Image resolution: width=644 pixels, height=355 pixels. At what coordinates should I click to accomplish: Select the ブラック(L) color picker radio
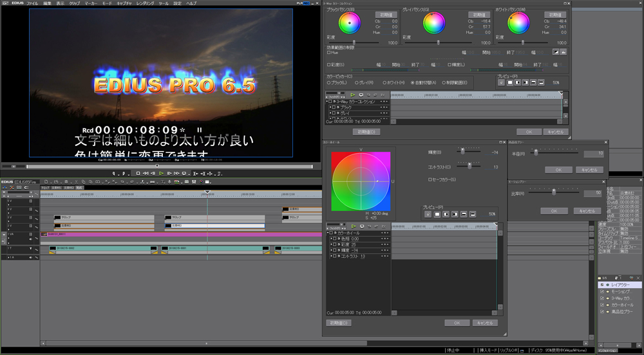(x=328, y=83)
